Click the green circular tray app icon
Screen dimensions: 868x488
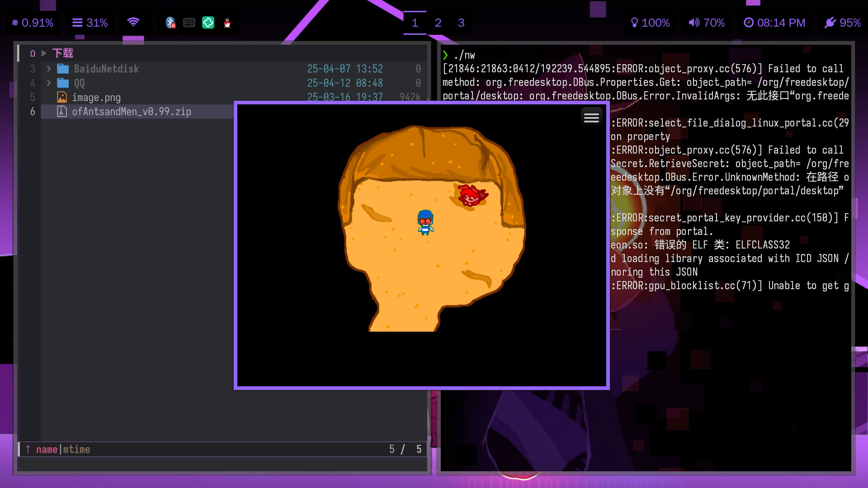click(208, 23)
